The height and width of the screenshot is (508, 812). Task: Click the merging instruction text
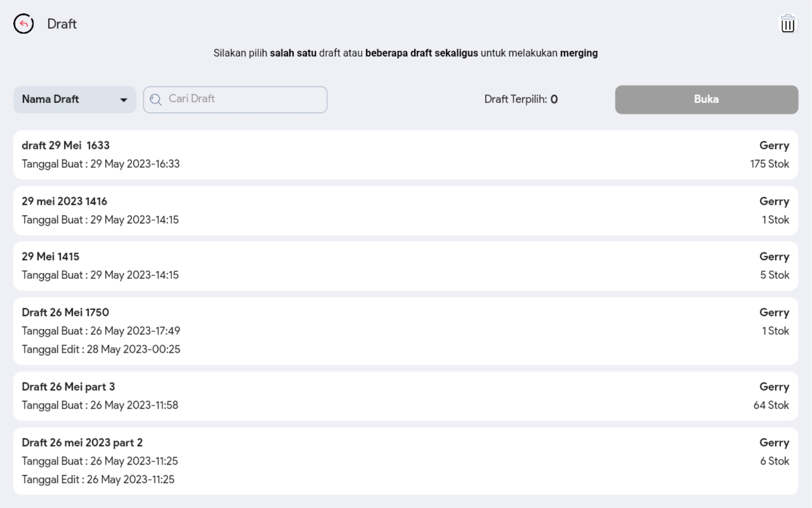(x=405, y=53)
